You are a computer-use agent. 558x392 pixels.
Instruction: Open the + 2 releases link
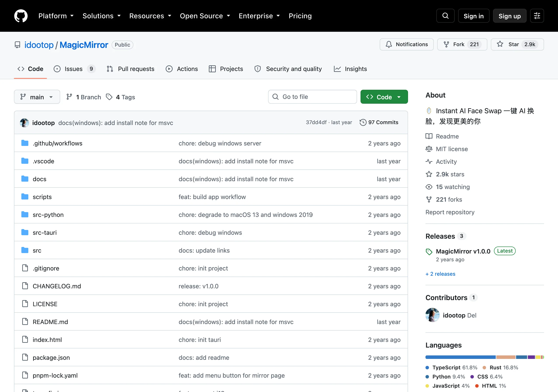[440, 274]
